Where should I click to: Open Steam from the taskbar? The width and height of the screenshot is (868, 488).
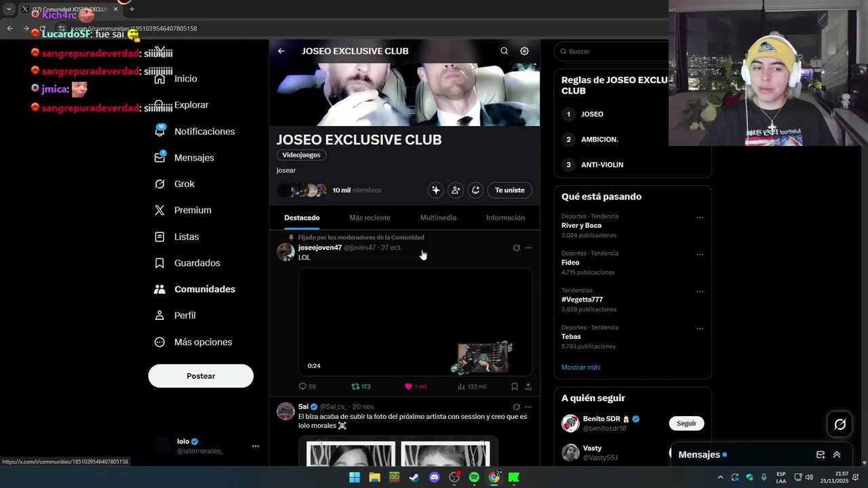coord(414,477)
